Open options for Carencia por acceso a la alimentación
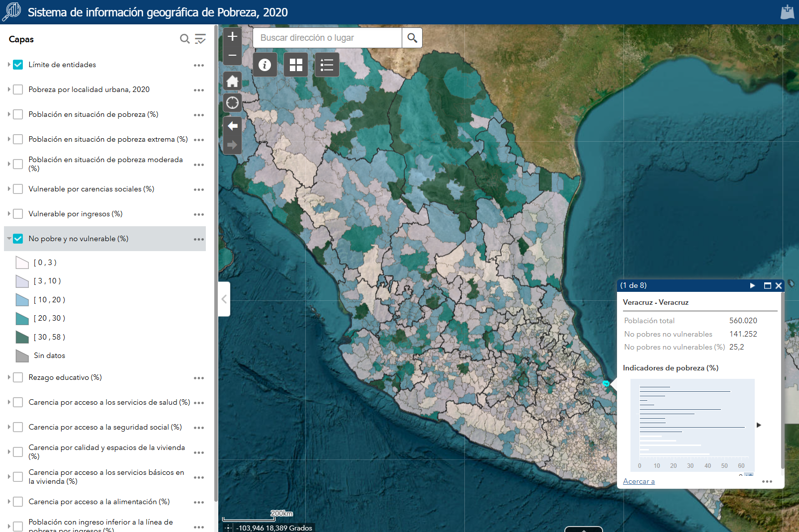The height and width of the screenshot is (532, 799). [199, 502]
